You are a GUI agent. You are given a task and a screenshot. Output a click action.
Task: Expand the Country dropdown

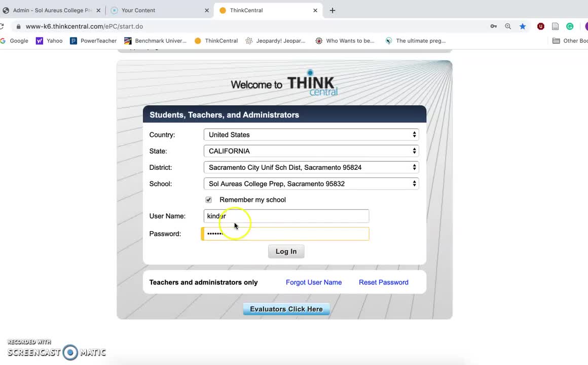pyautogui.click(x=311, y=135)
